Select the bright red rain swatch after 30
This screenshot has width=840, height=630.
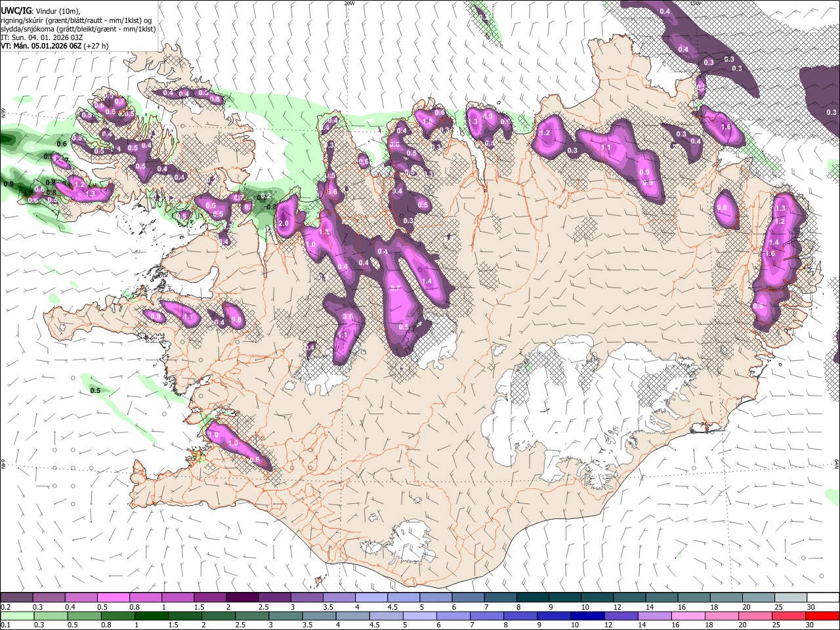pos(822,616)
